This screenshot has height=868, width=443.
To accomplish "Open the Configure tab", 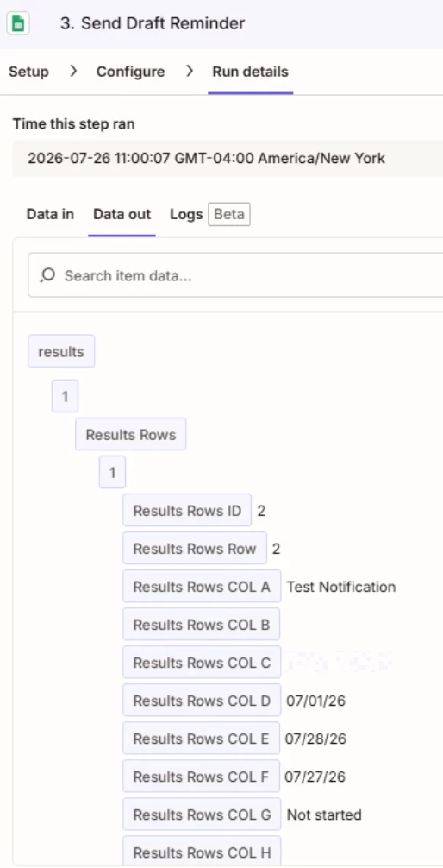I will [130, 72].
